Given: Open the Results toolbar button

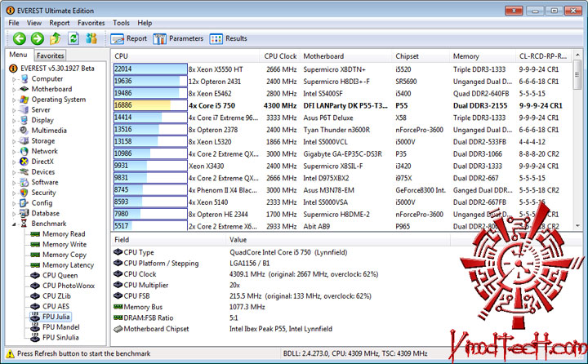Looking at the screenshot, I should coord(229,38).
